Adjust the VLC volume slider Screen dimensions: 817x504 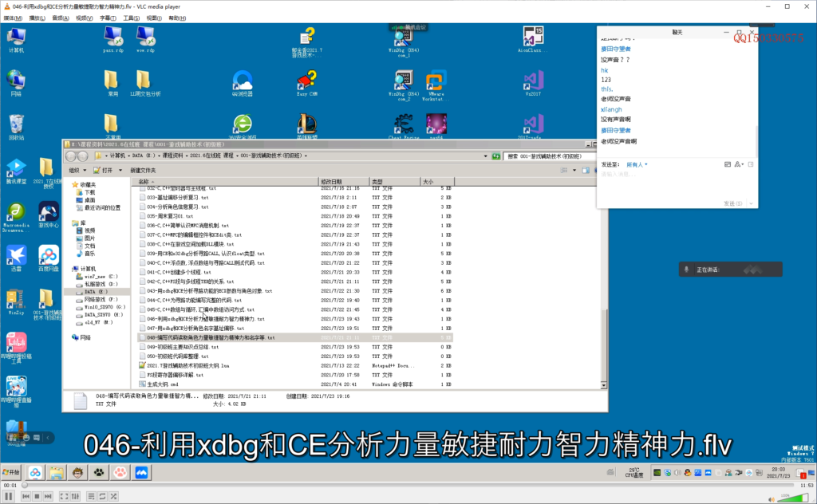tap(792, 498)
